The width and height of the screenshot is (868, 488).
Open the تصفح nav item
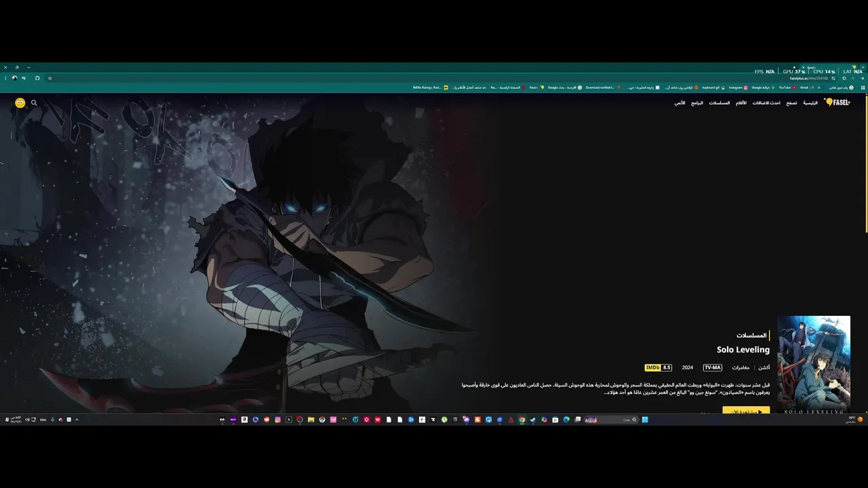point(791,103)
